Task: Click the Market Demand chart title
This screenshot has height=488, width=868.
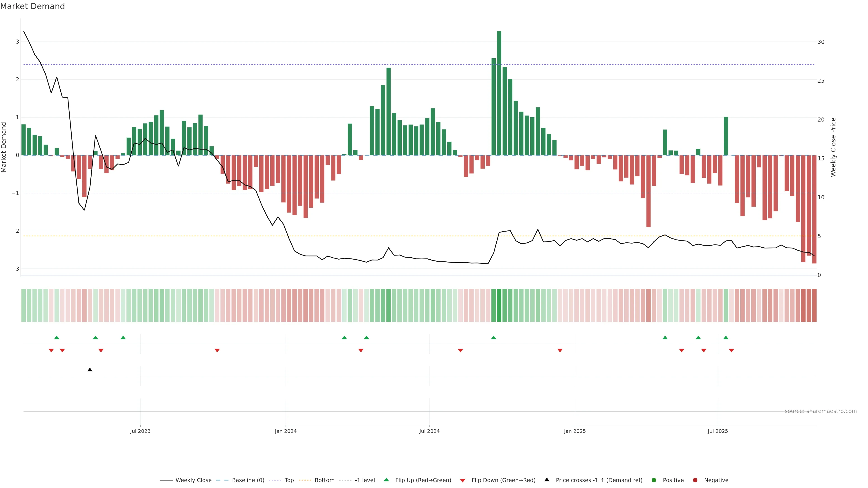Action: [32, 6]
